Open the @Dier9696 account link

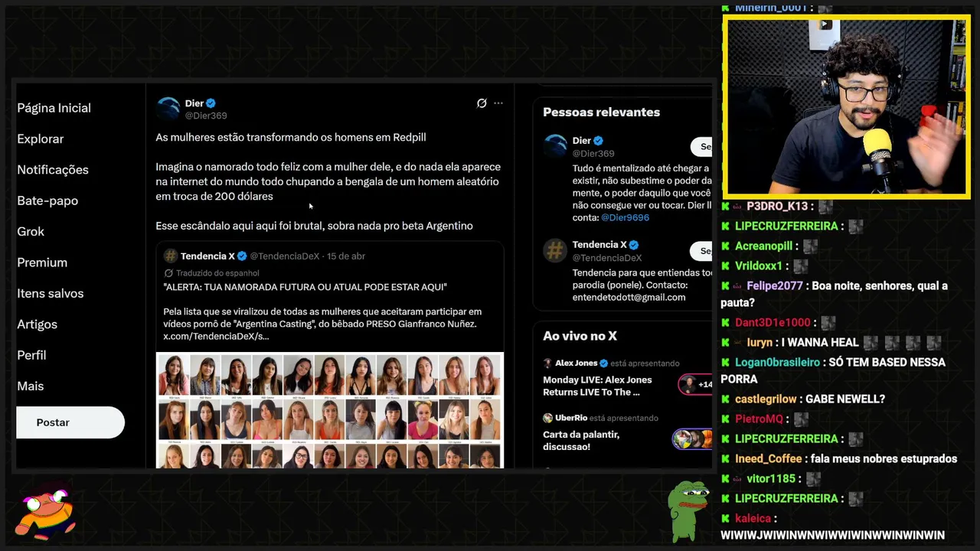click(625, 217)
